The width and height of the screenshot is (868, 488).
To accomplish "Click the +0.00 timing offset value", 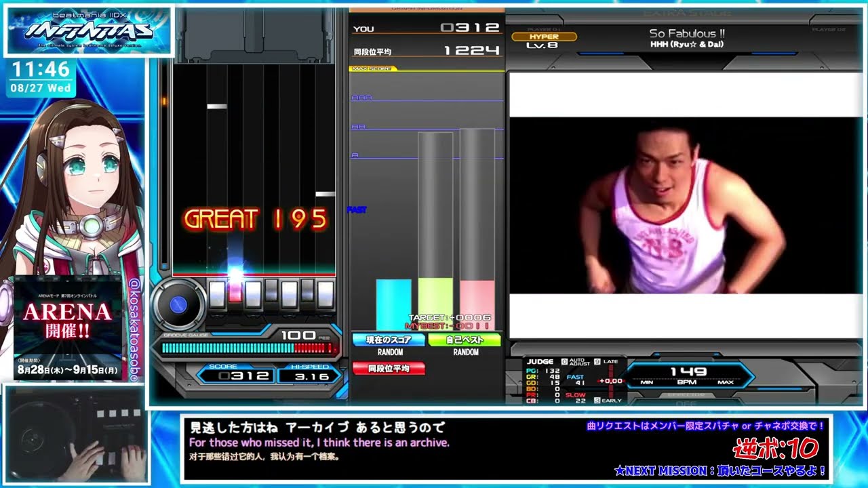I will [611, 381].
